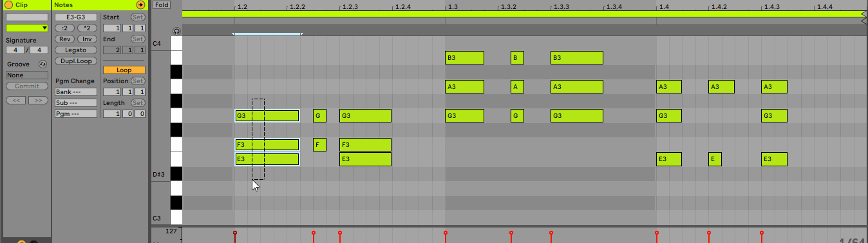The image size is (868, 243).
Task: Select the highlighted E3 note at 1.2
Action: (267, 159)
